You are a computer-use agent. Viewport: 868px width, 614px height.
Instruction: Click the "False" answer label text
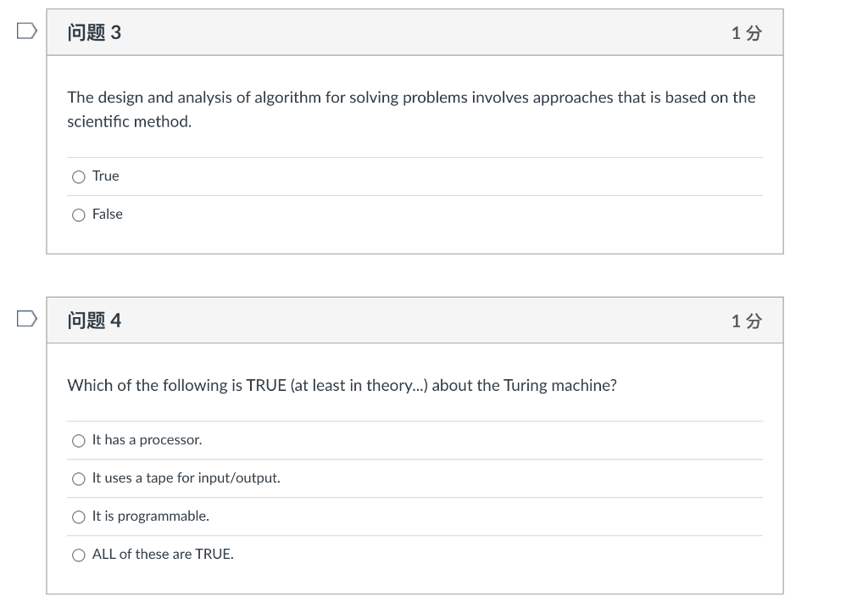pos(108,215)
